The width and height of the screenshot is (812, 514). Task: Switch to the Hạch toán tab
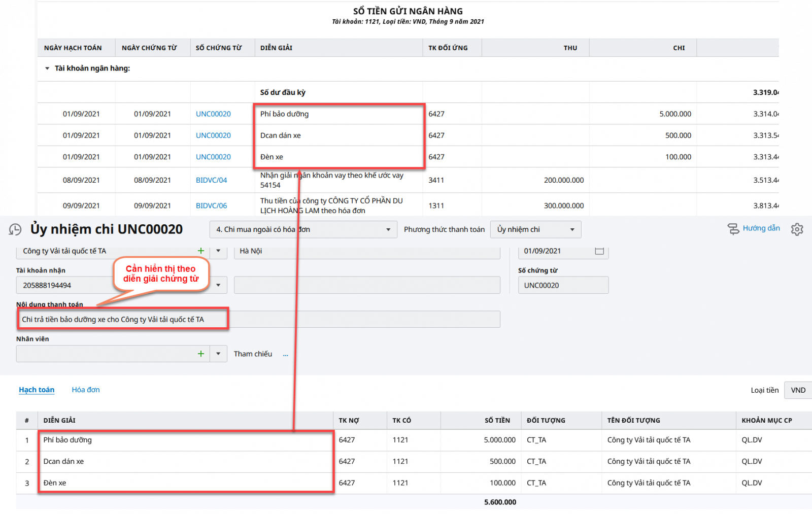click(37, 390)
